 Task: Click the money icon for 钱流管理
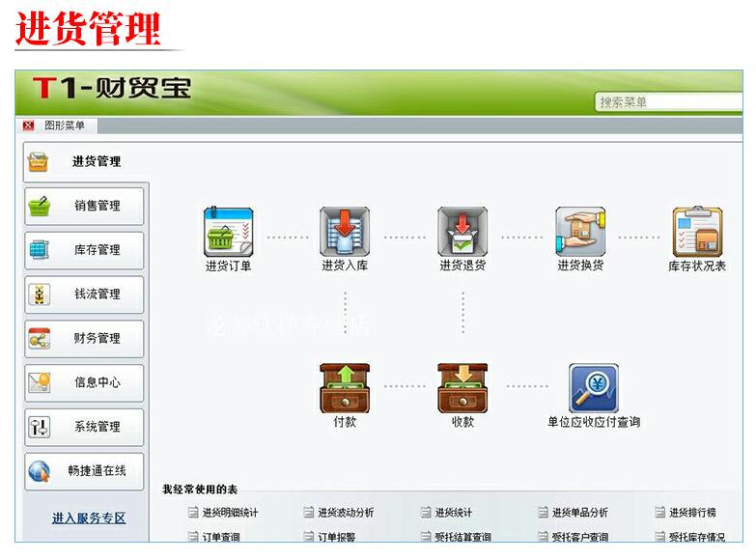pos(39,294)
